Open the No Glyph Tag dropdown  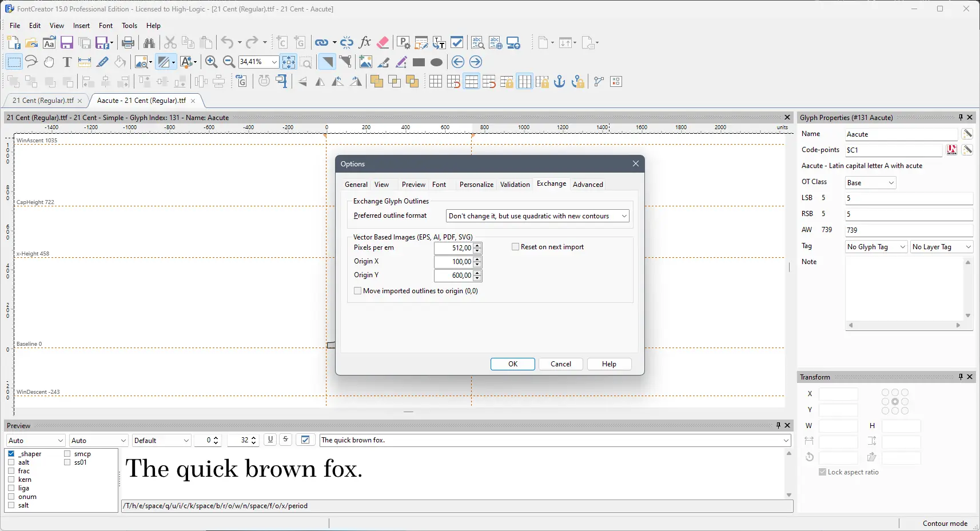tap(876, 247)
